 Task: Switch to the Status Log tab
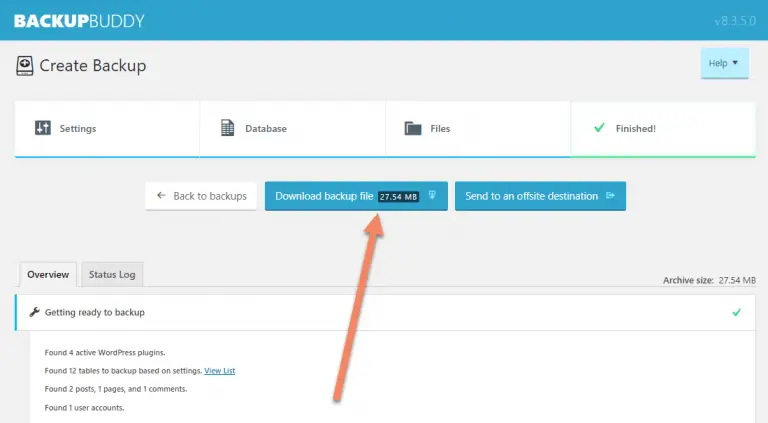coord(112,275)
